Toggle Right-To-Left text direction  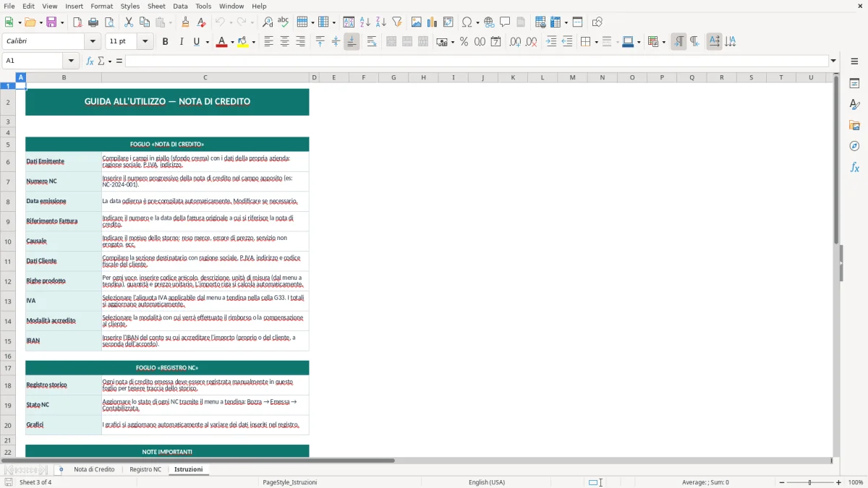click(x=694, y=42)
